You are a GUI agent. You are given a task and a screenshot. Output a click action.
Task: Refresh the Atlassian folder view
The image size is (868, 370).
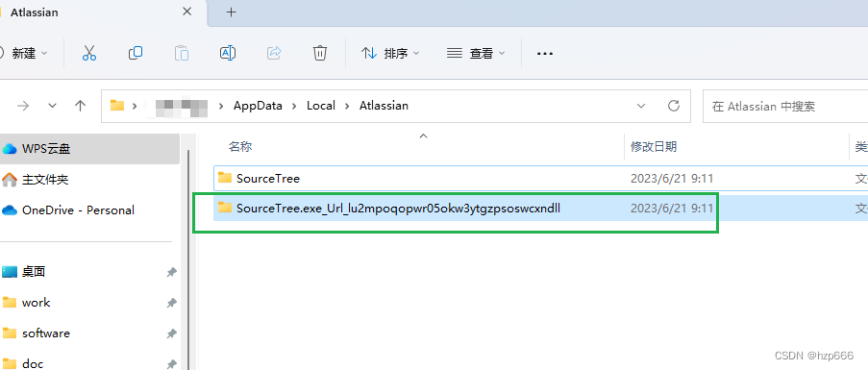point(673,106)
